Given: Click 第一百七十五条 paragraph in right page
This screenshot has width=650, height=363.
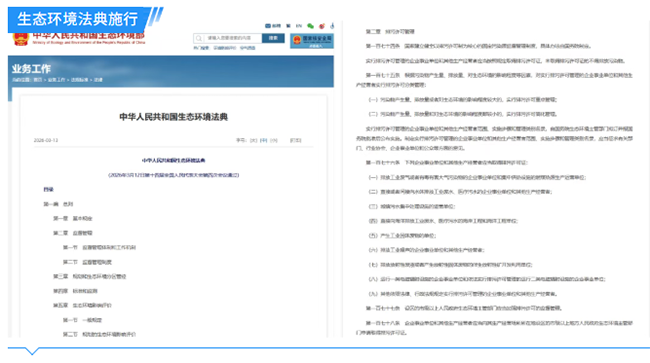Looking at the screenshot, I should 495,80.
